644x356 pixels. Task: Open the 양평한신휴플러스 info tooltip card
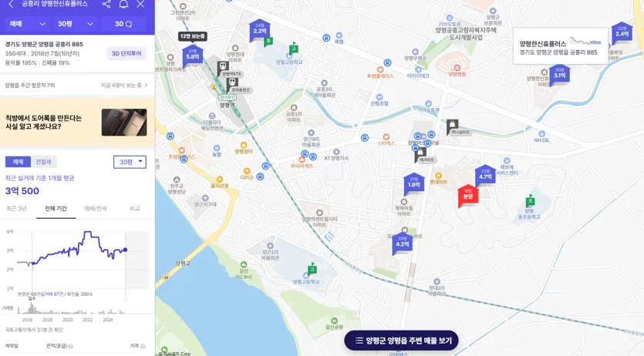(x=560, y=46)
